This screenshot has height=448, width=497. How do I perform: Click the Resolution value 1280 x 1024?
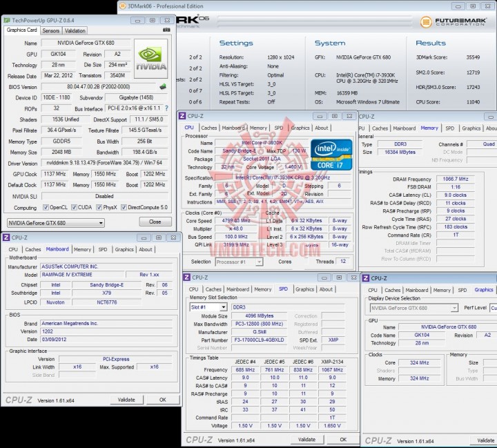pyautogui.click(x=280, y=57)
